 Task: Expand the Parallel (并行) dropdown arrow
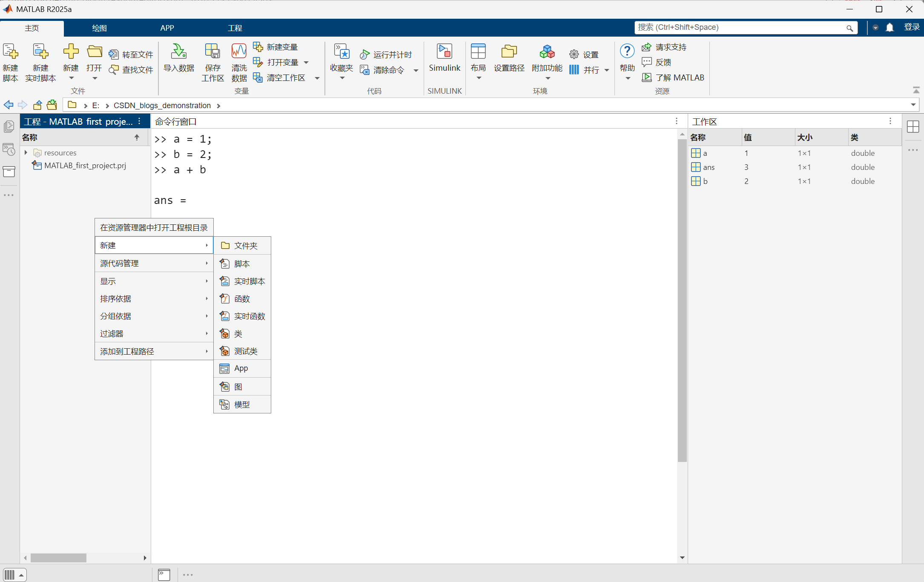(607, 70)
